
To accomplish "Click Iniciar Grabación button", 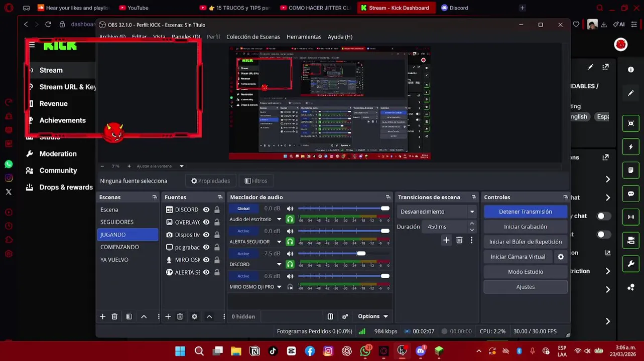I will coord(526,227).
